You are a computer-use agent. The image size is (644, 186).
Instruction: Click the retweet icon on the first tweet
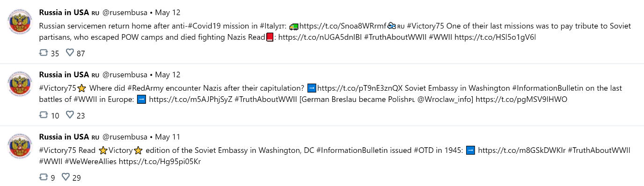coord(44,53)
